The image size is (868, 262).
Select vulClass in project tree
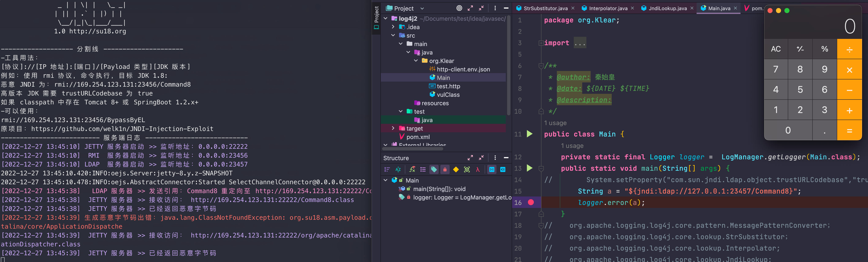(x=444, y=94)
